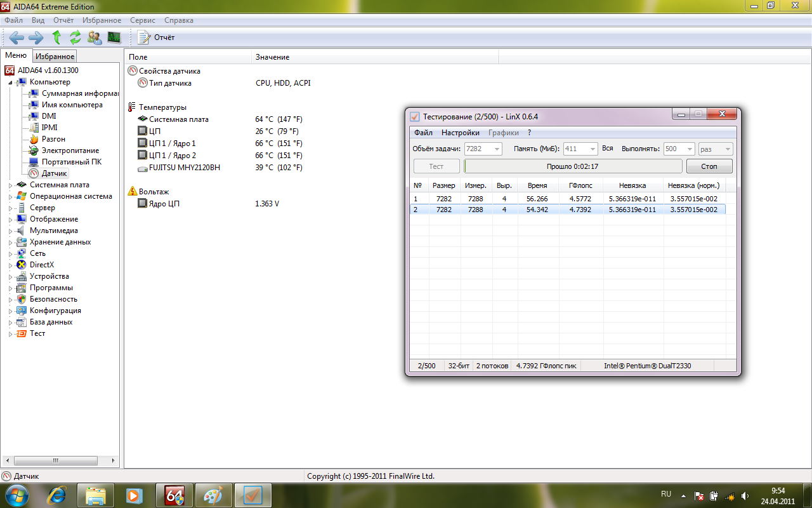This screenshot has height=508, width=812.
Task: Select the Системная плата temperature row
Action: [221, 119]
